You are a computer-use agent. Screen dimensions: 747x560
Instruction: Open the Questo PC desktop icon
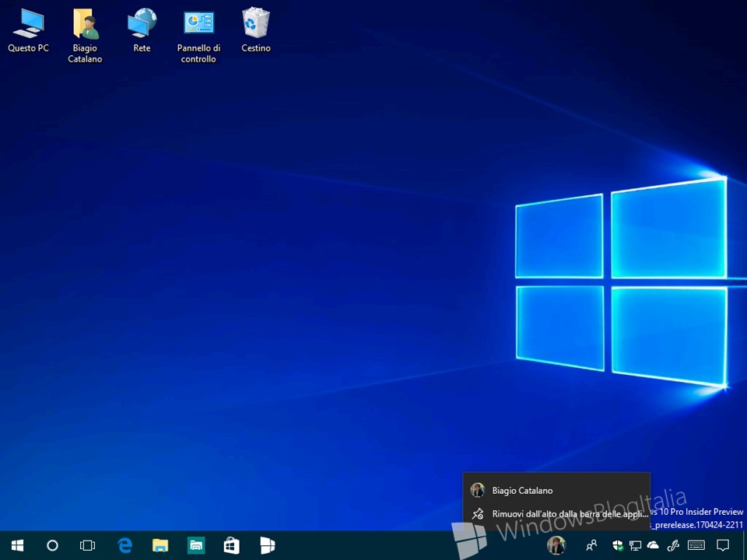(x=28, y=30)
